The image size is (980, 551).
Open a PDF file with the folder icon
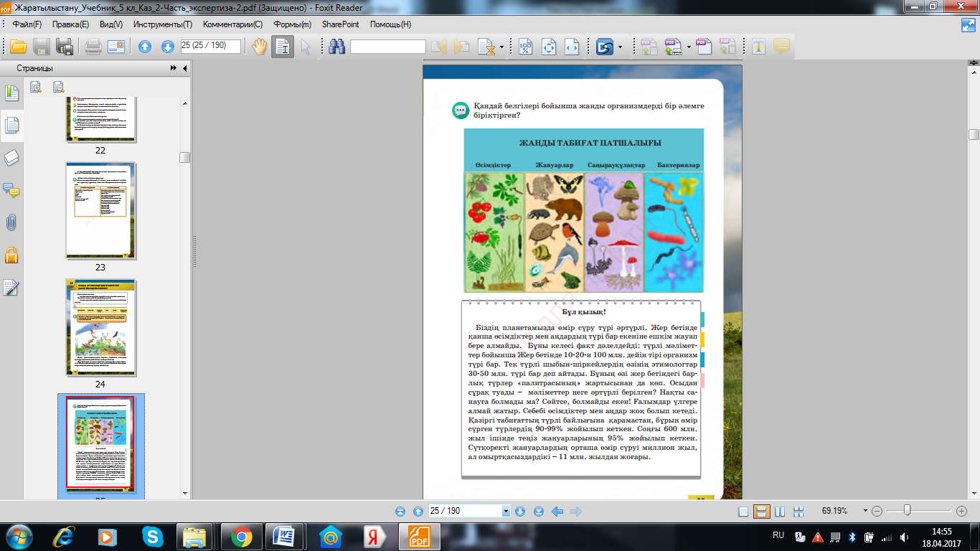(18, 47)
